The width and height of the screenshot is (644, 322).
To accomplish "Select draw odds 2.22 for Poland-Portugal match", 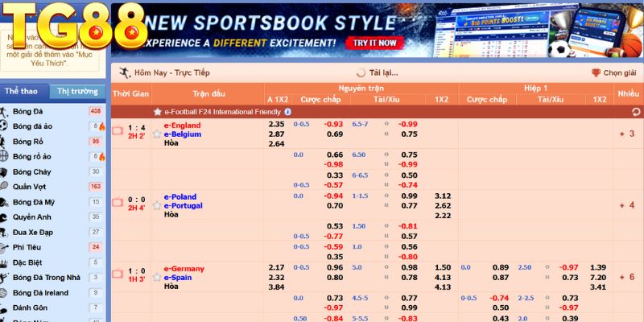I will [442, 216].
